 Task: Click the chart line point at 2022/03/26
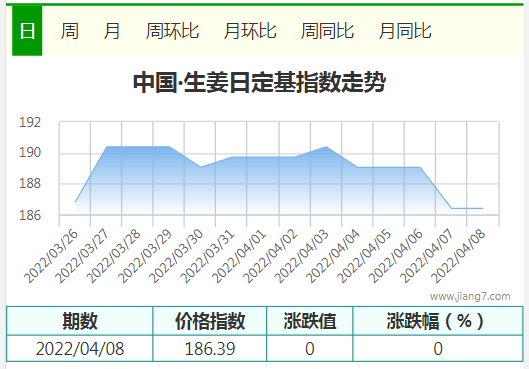pos(75,202)
